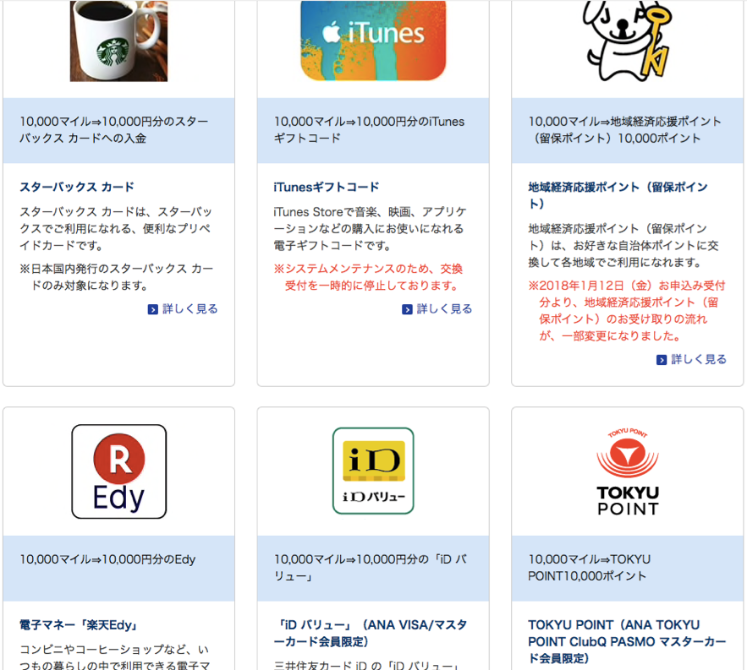747x670 pixels.
Task: Click the 「iD バリュー」 ANA VISA heading
Action: point(370,633)
